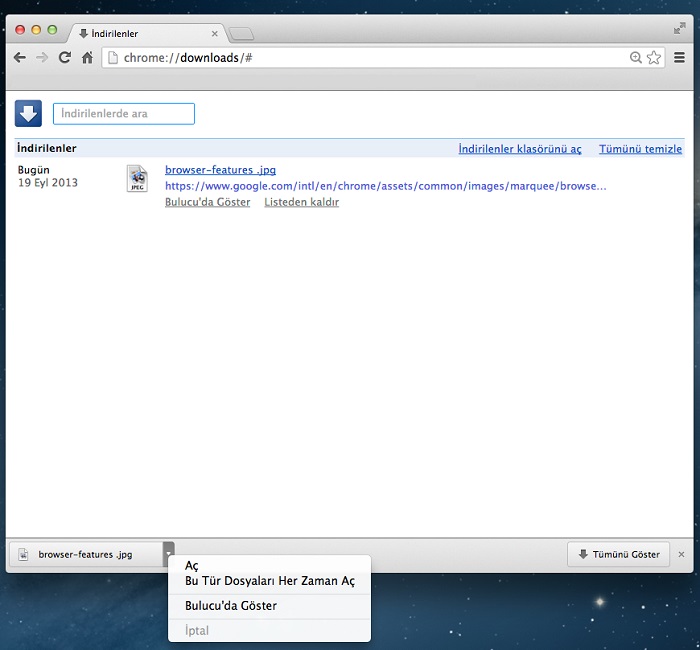
Task: Focus the İndirilenlerde ara search field
Action: (124, 113)
